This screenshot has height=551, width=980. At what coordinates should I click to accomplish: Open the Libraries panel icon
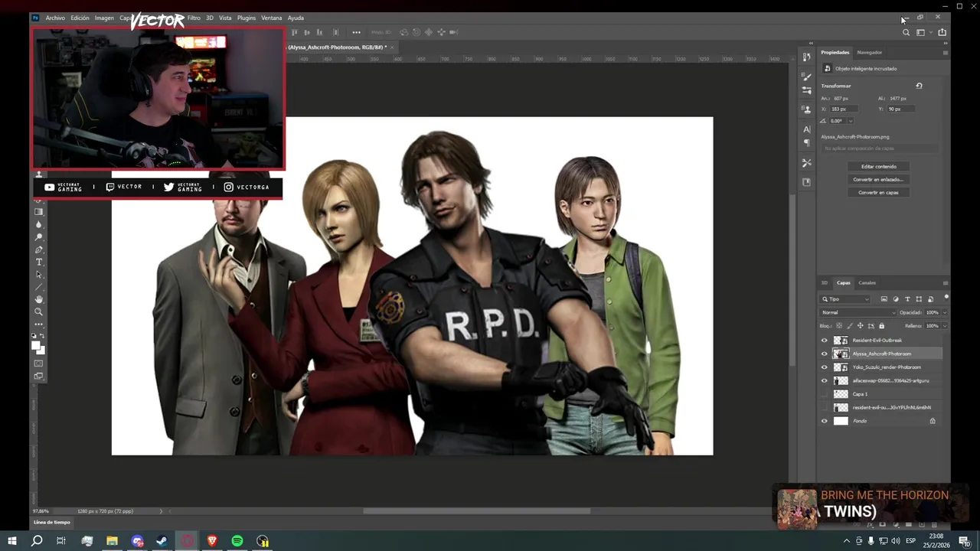click(x=806, y=182)
